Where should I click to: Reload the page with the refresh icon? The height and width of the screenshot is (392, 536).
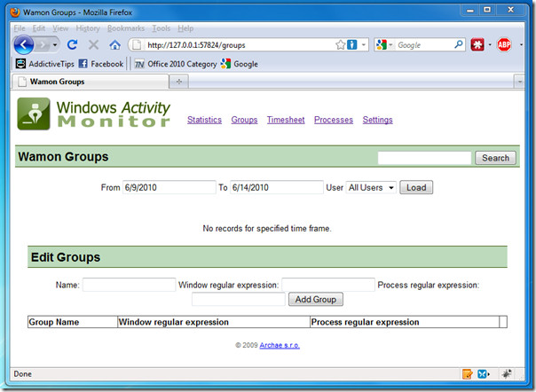pyautogui.click(x=73, y=44)
